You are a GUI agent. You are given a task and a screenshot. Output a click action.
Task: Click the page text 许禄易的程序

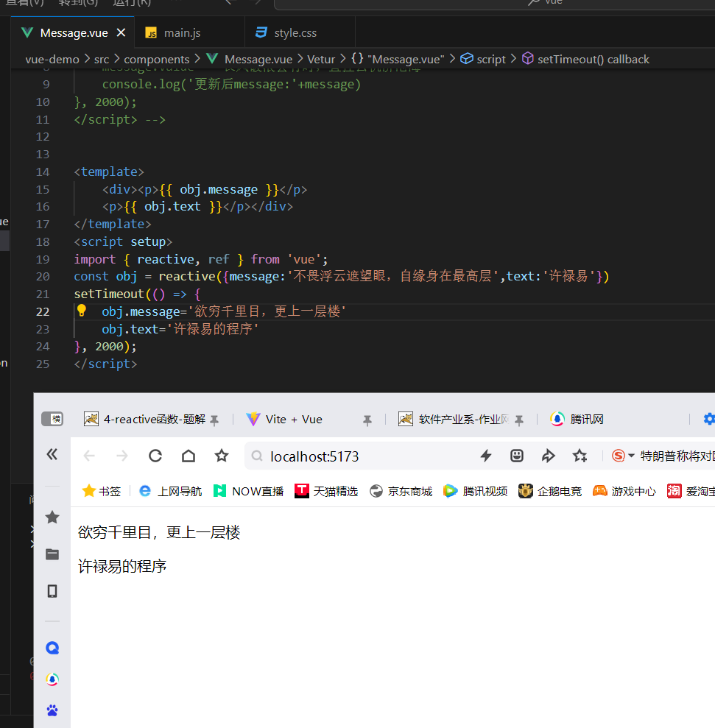coord(122,567)
